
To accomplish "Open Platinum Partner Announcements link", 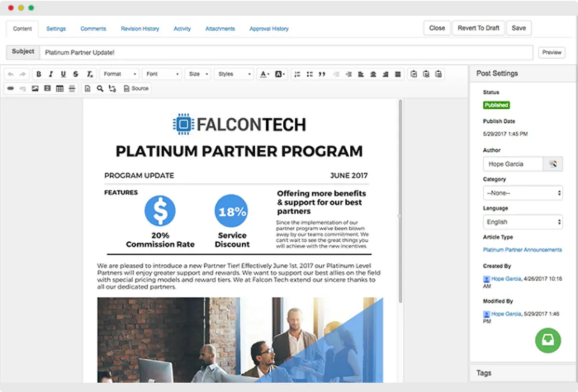I will [x=522, y=250].
